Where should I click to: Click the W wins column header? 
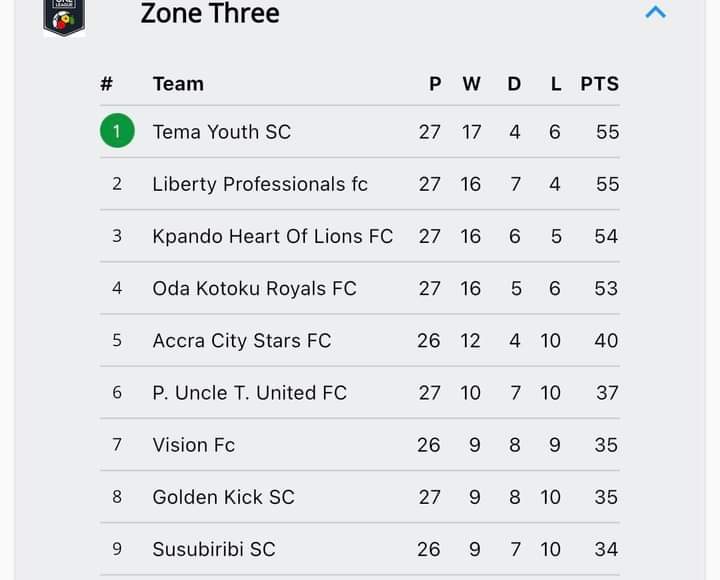pyautogui.click(x=471, y=84)
